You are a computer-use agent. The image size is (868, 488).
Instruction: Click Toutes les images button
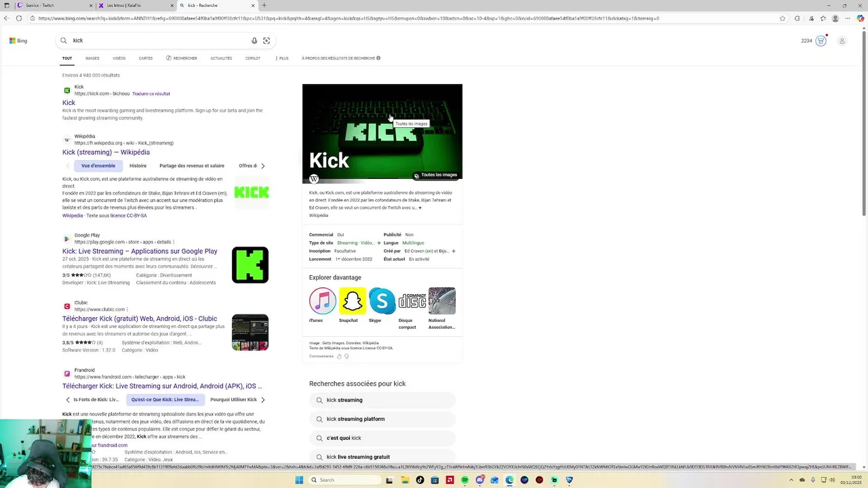point(435,175)
